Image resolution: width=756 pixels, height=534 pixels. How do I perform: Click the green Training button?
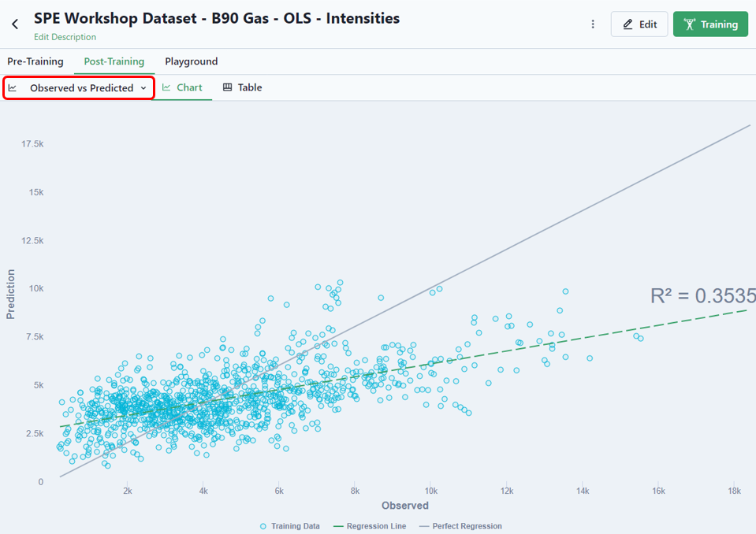pos(710,24)
